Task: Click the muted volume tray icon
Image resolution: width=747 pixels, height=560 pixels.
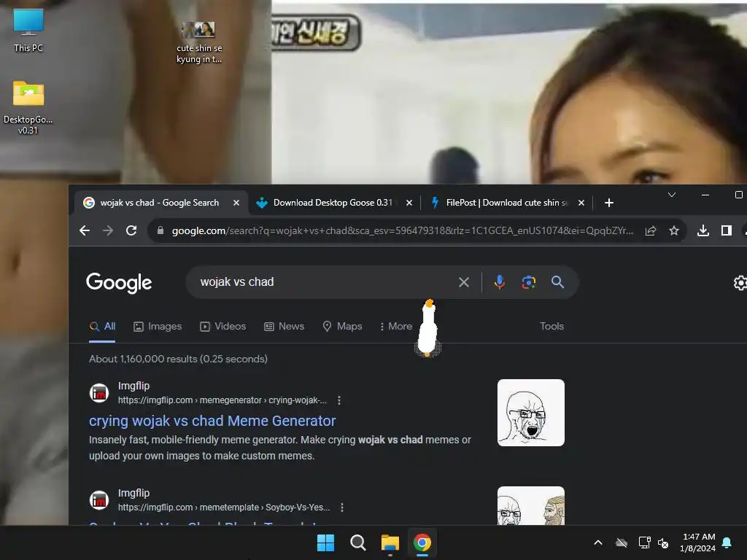Action: pos(663,542)
